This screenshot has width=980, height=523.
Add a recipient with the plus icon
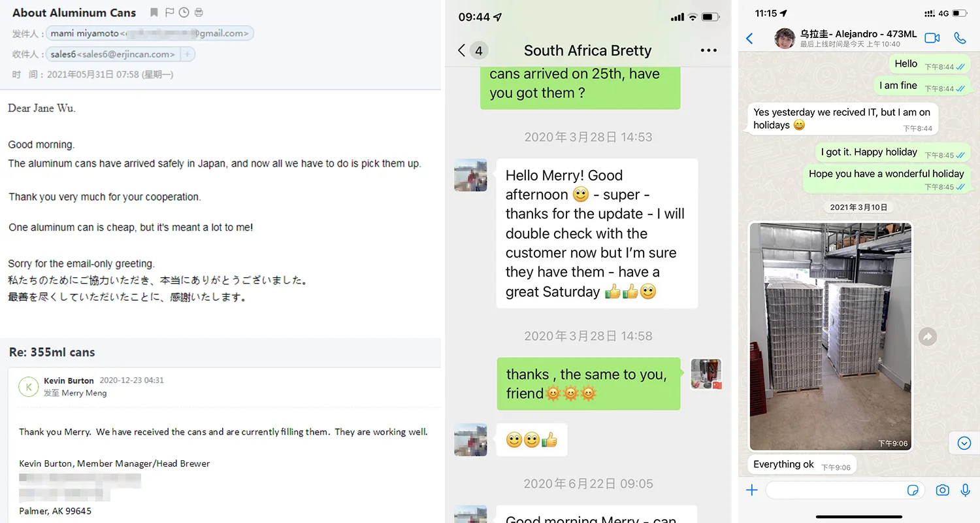(187, 54)
